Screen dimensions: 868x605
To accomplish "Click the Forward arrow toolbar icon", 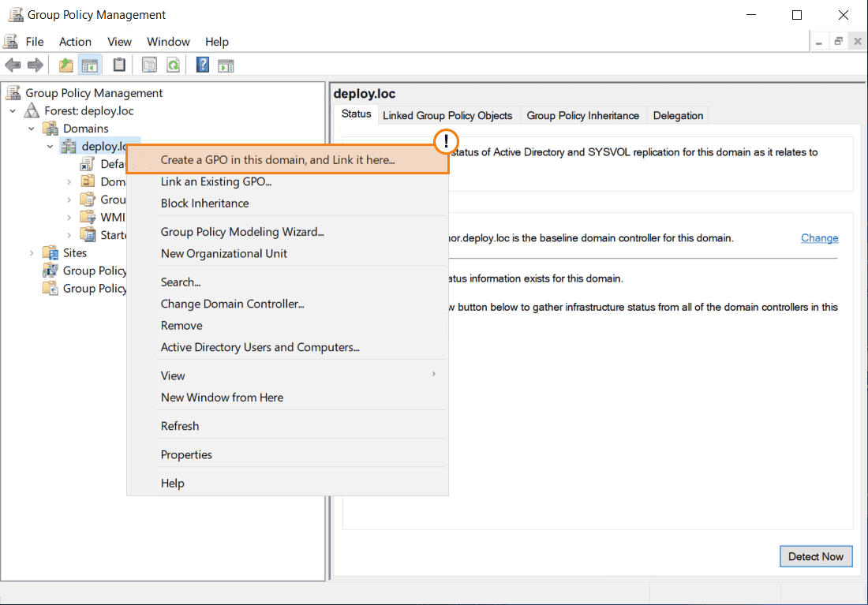I will (36, 65).
